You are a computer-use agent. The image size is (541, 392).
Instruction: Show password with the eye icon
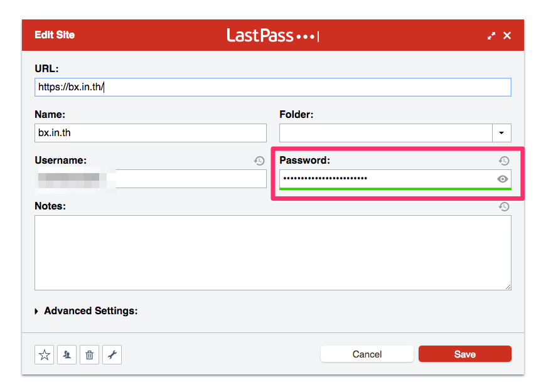tap(502, 179)
